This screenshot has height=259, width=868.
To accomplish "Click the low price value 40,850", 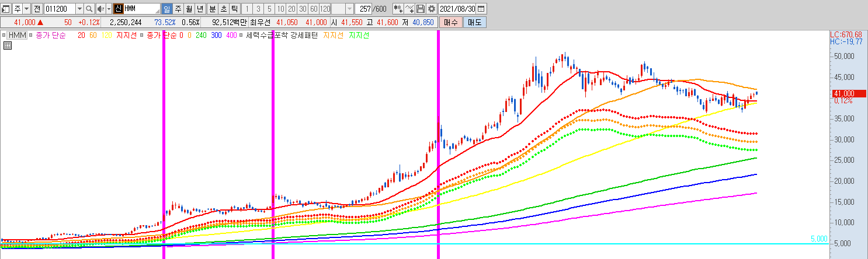I will (x=423, y=22).
